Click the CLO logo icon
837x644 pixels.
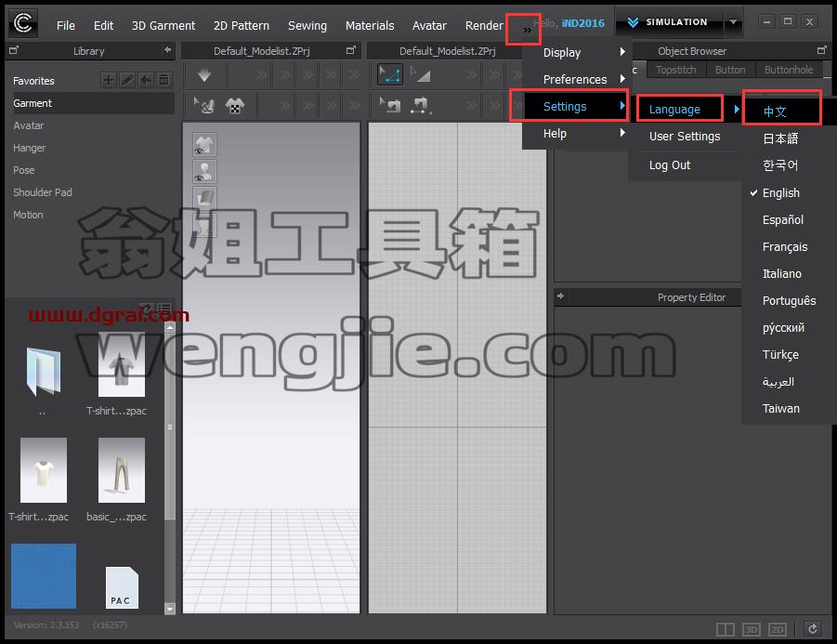[x=23, y=23]
